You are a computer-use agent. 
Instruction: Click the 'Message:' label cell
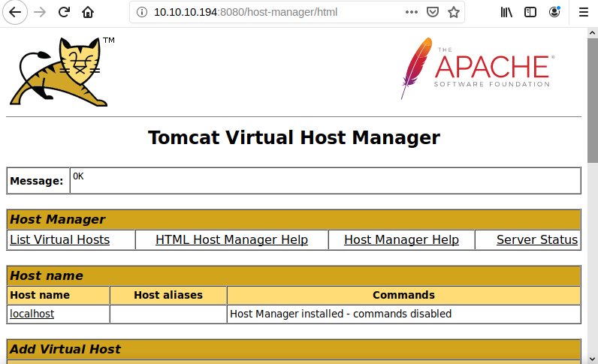[x=37, y=181]
